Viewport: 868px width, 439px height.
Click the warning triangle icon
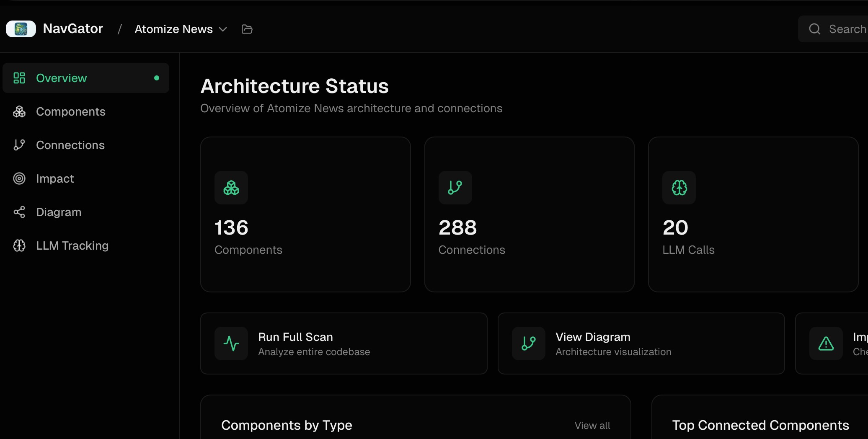[826, 343]
